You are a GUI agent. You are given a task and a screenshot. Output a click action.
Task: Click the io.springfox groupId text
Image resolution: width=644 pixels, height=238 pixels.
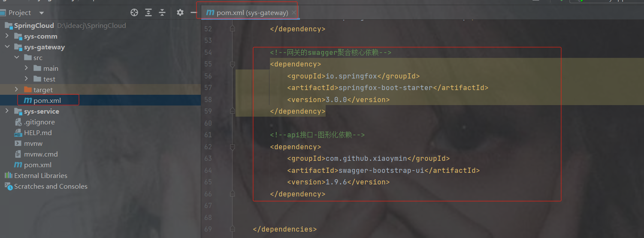[351, 76]
